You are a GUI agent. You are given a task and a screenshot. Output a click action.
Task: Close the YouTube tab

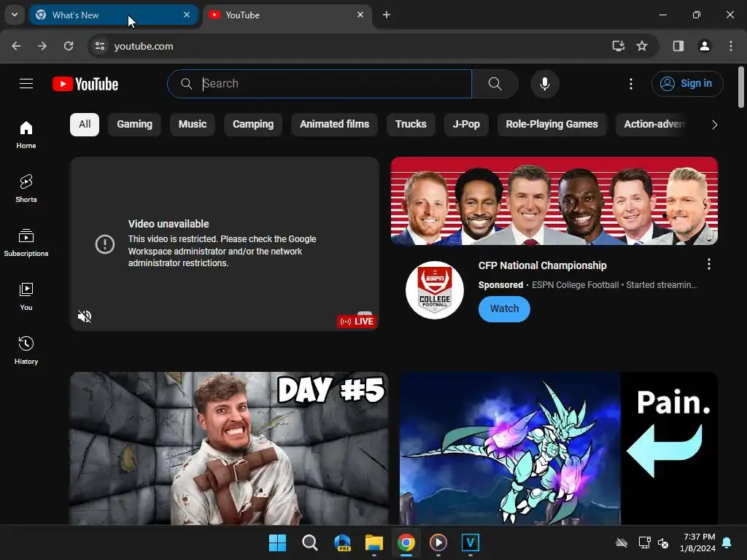[360, 15]
